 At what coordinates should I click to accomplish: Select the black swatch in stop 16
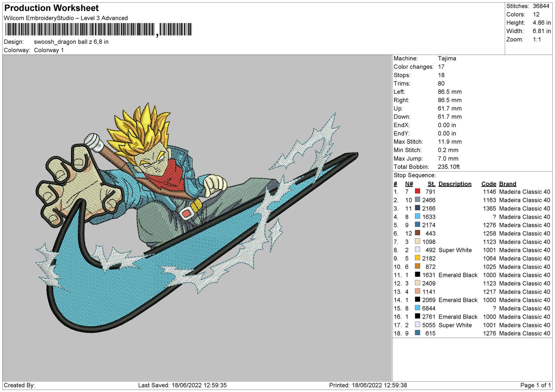click(x=417, y=316)
